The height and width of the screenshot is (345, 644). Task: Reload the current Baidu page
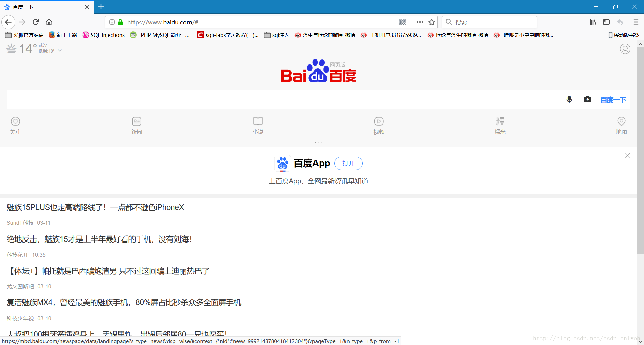click(36, 22)
